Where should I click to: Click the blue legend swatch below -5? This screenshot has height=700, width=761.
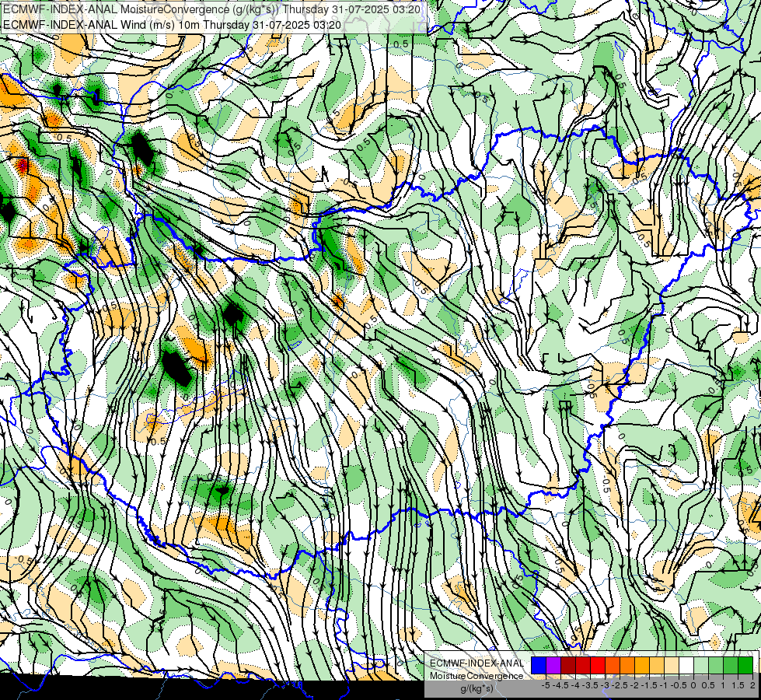pyautogui.click(x=539, y=665)
